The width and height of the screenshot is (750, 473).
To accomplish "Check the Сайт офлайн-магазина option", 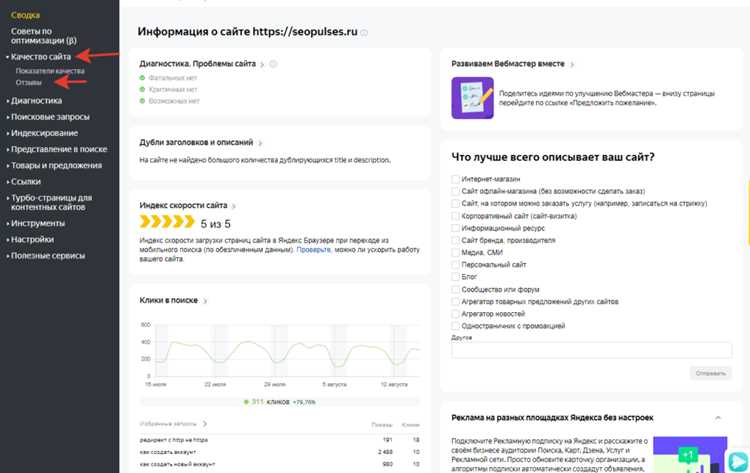I will click(455, 191).
